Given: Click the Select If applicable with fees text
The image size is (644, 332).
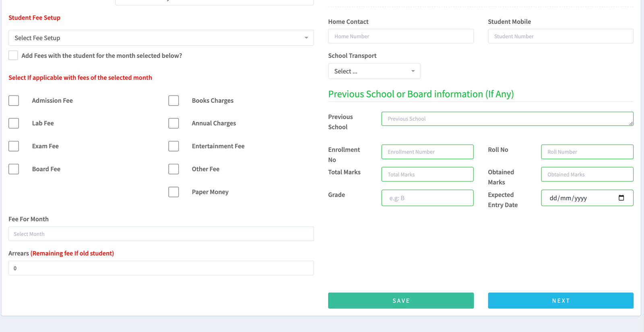Looking at the screenshot, I should click(x=80, y=78).
